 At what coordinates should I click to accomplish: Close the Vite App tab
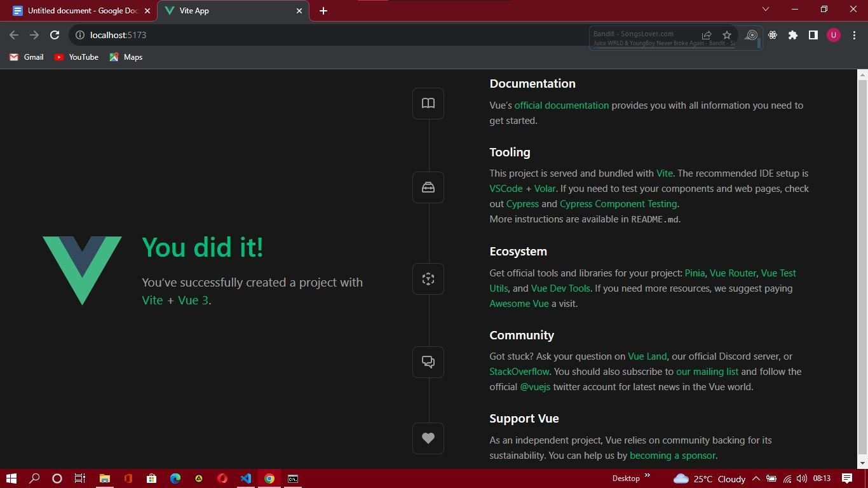[x=299, y=11]
